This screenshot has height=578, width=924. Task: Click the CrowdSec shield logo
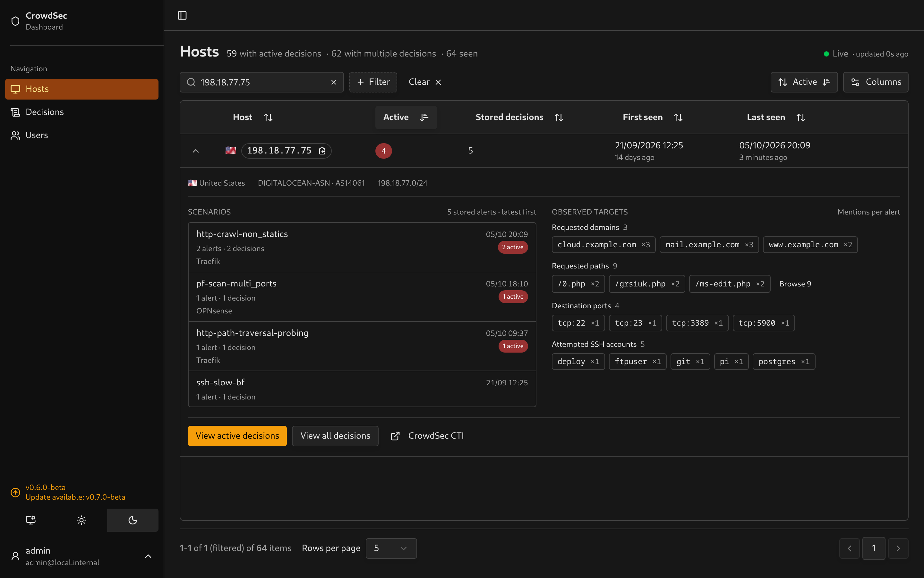tap(15, 21)
